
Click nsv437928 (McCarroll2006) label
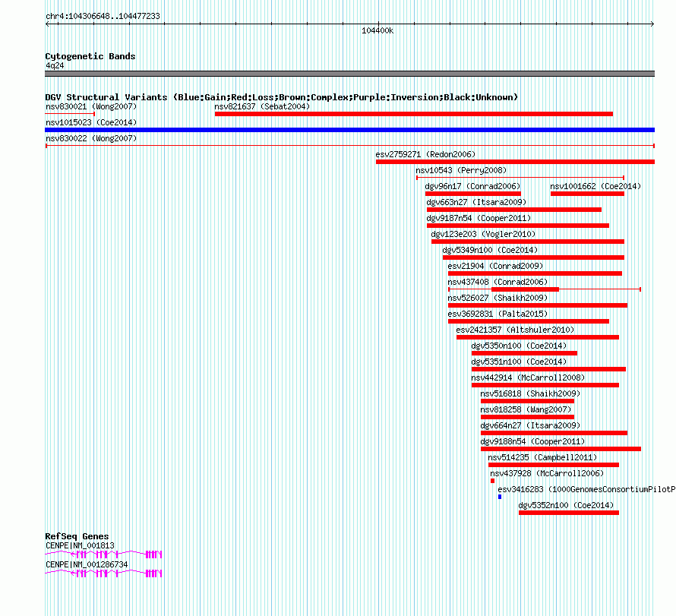pos(547,473)
